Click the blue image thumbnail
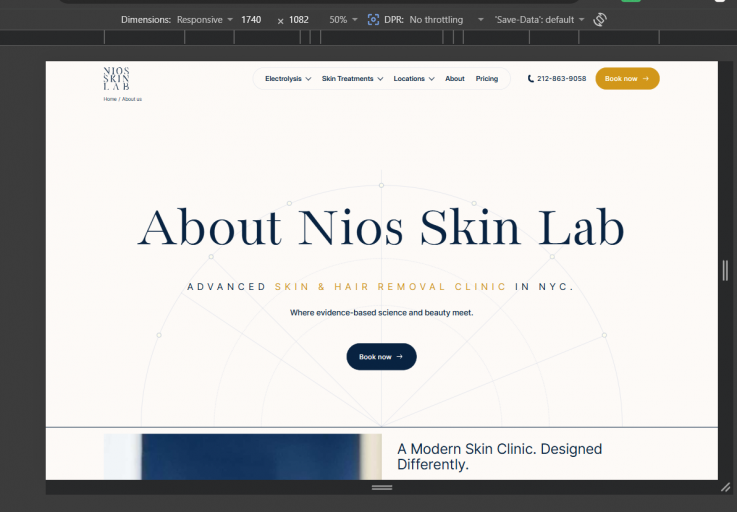This screenshot has height=512, width=737. 243,457
